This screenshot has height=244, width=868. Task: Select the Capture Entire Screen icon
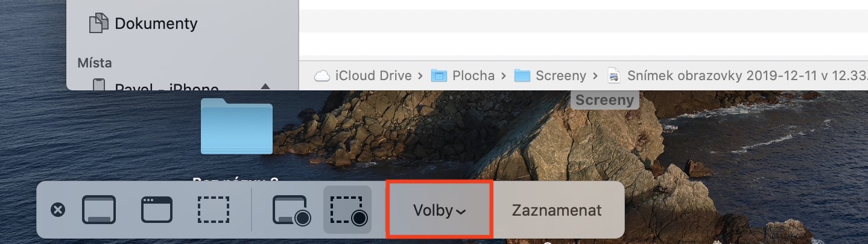tap(98, 210)
